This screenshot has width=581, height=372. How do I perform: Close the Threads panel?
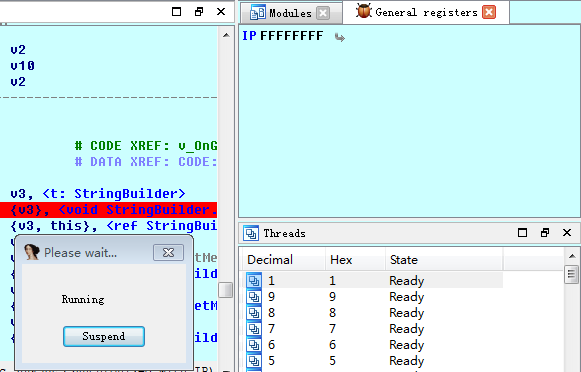pyautogui.click(x=567, y=233)
